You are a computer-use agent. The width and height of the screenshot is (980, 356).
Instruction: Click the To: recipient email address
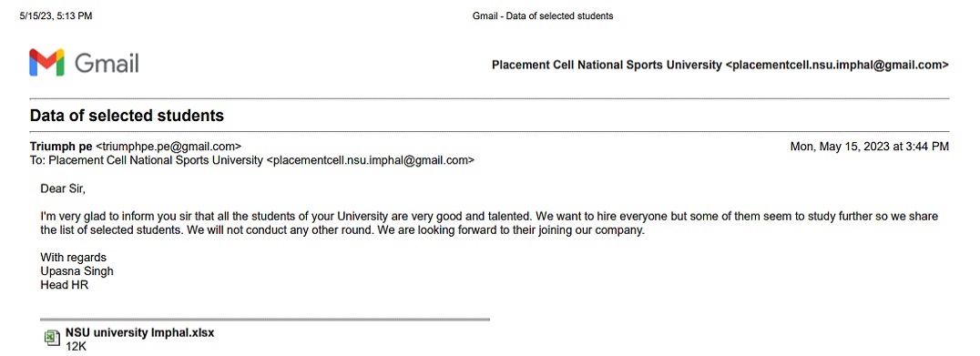(370, 160)
